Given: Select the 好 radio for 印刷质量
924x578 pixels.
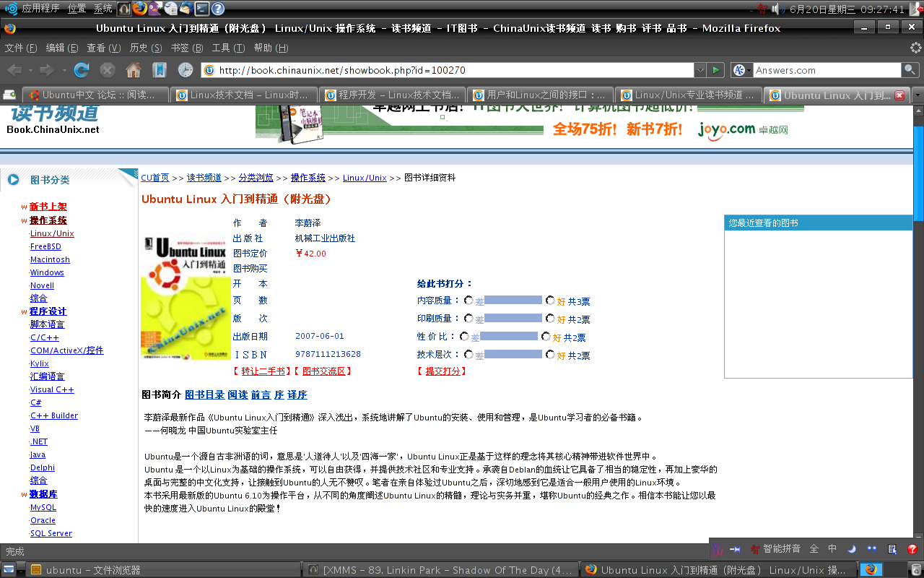Looking at the screenshot, I should point(551,319).
